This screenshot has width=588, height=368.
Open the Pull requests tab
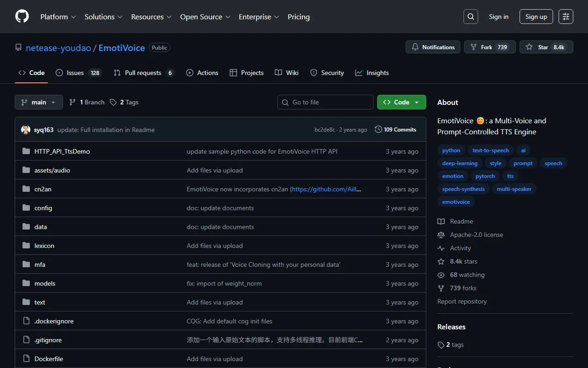pyautogui.click(x=143, y=73)
